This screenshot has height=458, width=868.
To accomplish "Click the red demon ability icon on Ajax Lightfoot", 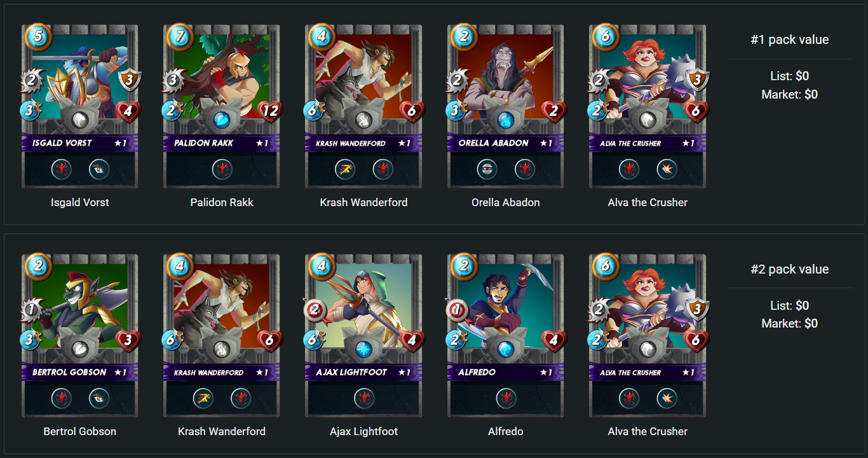I will 364,398.
